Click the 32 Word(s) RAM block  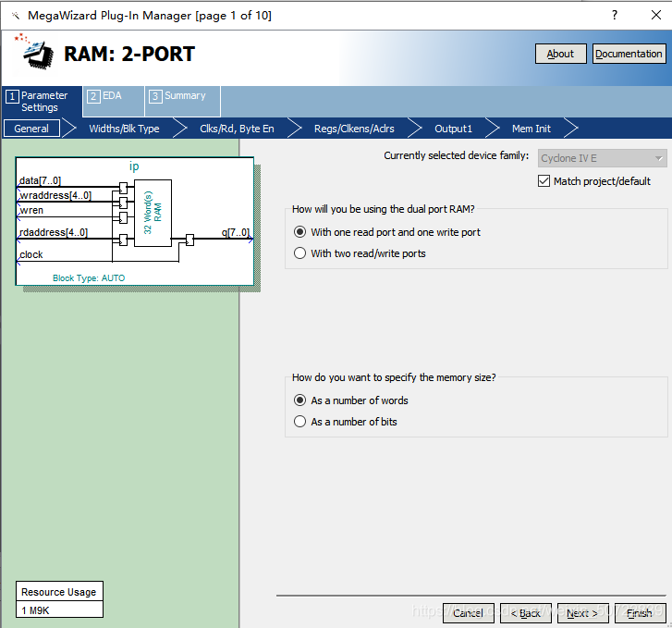(153, 213)
